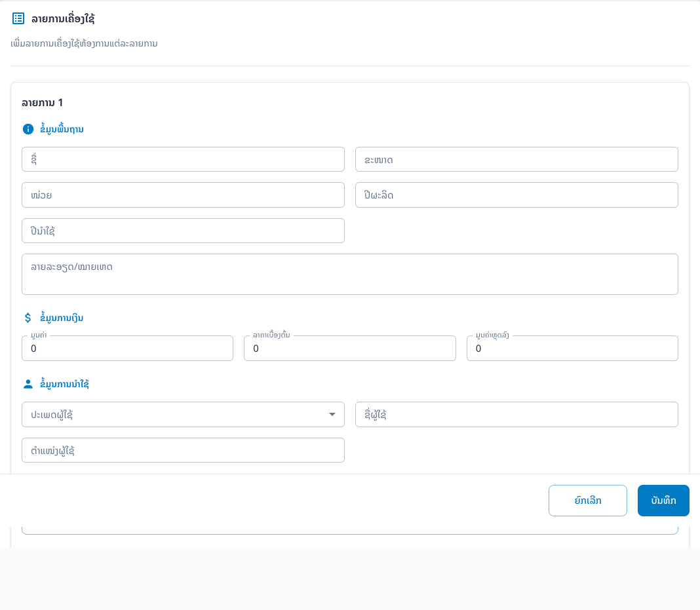Focus the ຊື່ name input field

183,159
